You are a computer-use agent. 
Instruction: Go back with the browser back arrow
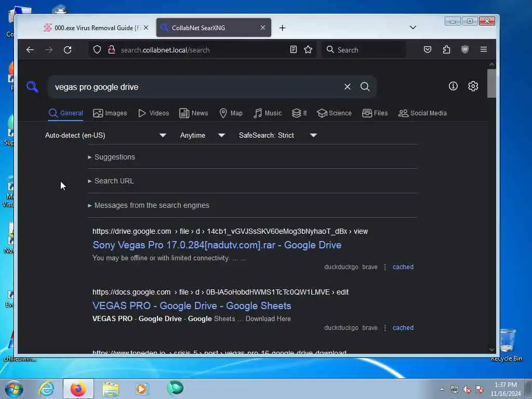pyautogui.click(x=30, y=50)
